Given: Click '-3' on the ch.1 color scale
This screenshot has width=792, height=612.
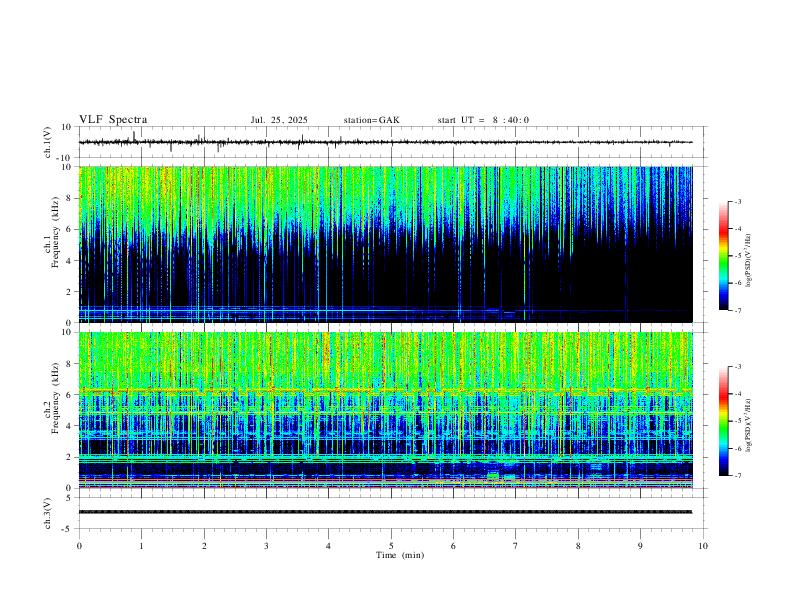Looking at the screenshot, I should 737,201.
